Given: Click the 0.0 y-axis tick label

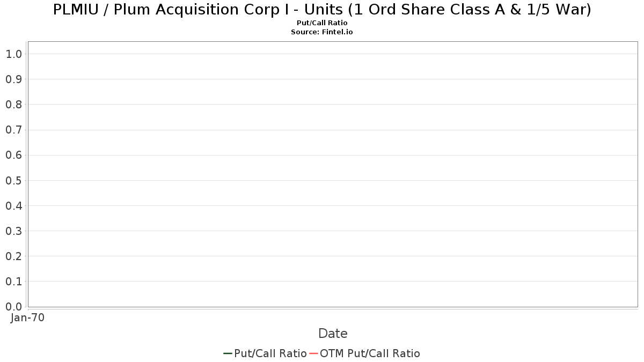Looking at the screenshot, I should (x=14, y=307).
